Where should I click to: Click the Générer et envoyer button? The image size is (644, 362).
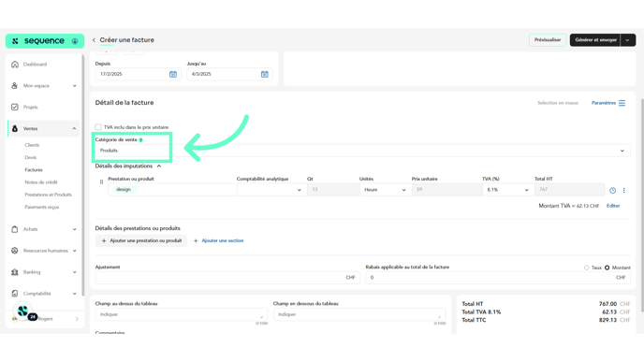(x=595, y=40)
